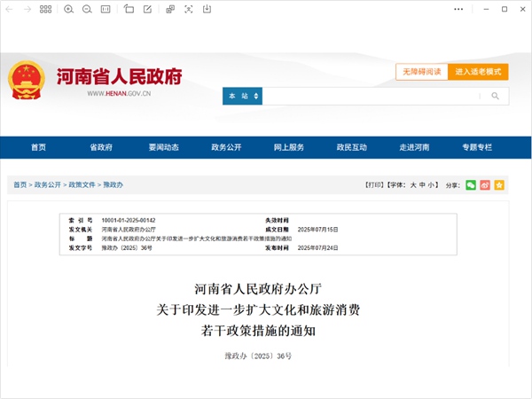Share the page via WeChat icon
This screenshot has width=532, height=399.
click(x=471, y=184)
